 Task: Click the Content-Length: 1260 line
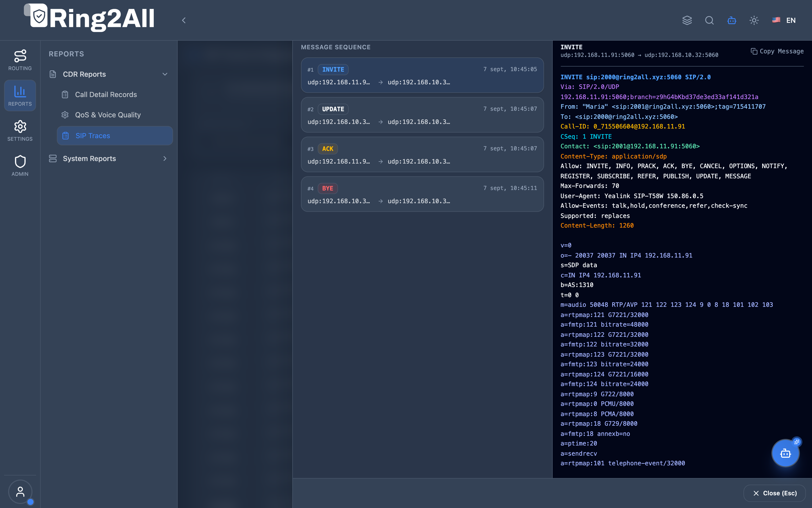[597, 226]
